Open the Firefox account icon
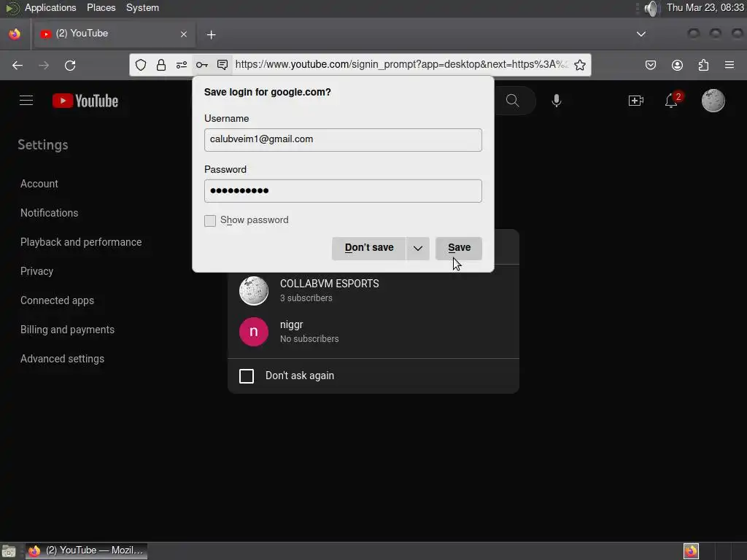The width and height of the screenshot is (747, 560). (x=677, y=65)
